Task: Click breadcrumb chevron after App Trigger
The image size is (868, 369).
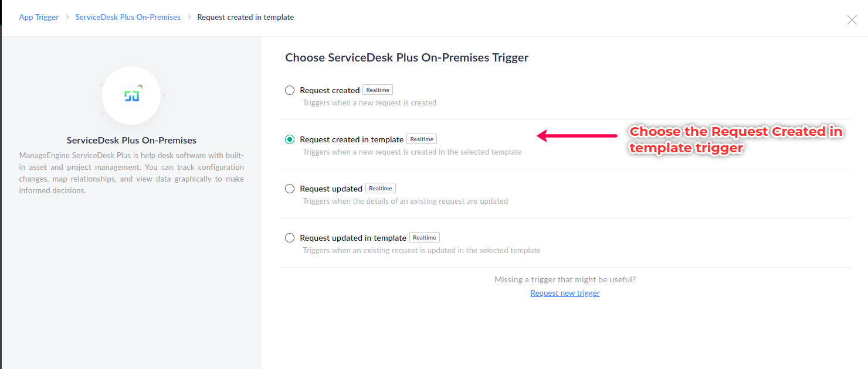Action: pyautogui.click(x=67, y=18)
